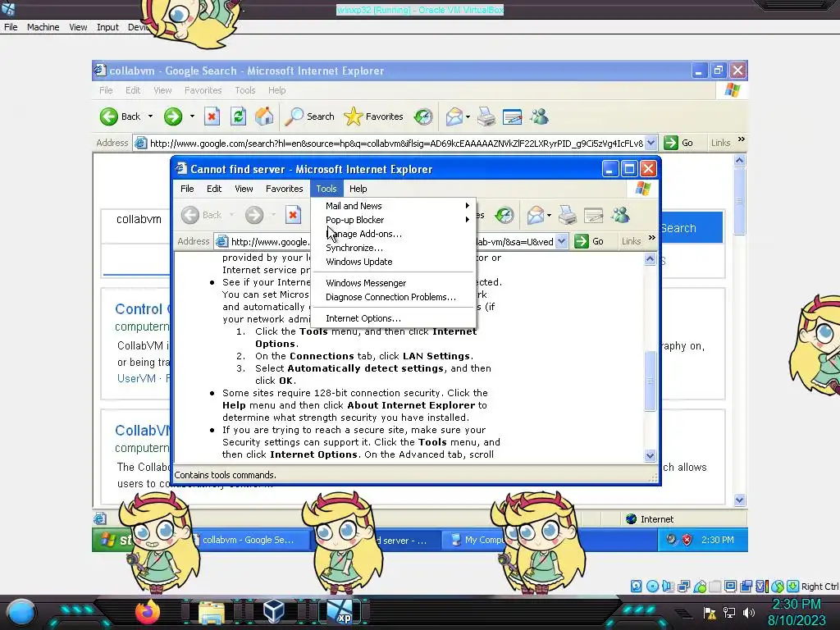Expand Links chevron in Cannot find server window
The height and width of the screenshot is (630, 840).
652,238
